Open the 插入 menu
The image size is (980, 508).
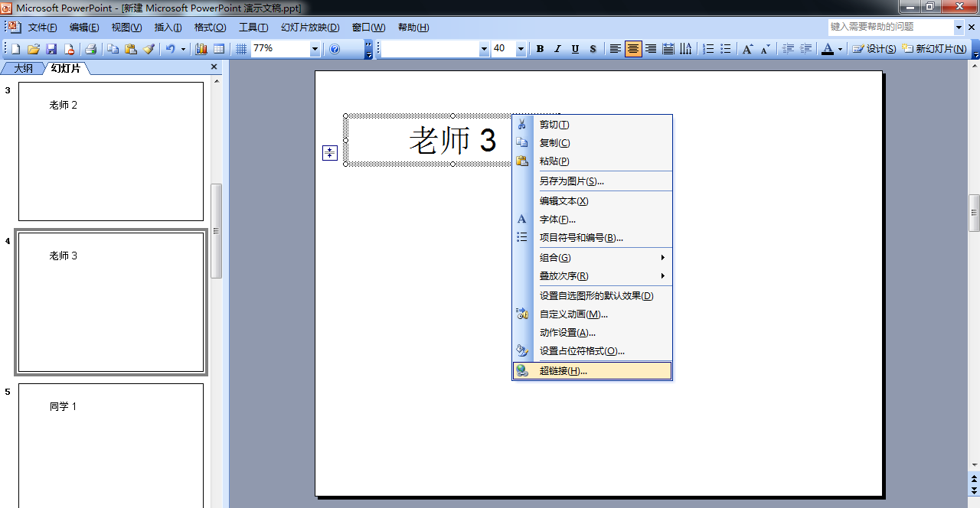[168, 28]
